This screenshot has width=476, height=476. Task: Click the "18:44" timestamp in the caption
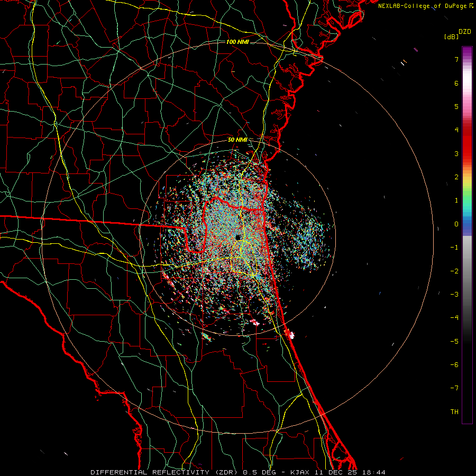click(374, 472)
